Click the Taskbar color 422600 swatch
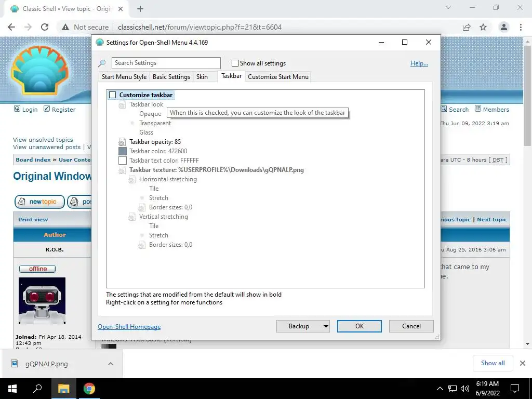 pyautogui.click(x=123, y=151)
